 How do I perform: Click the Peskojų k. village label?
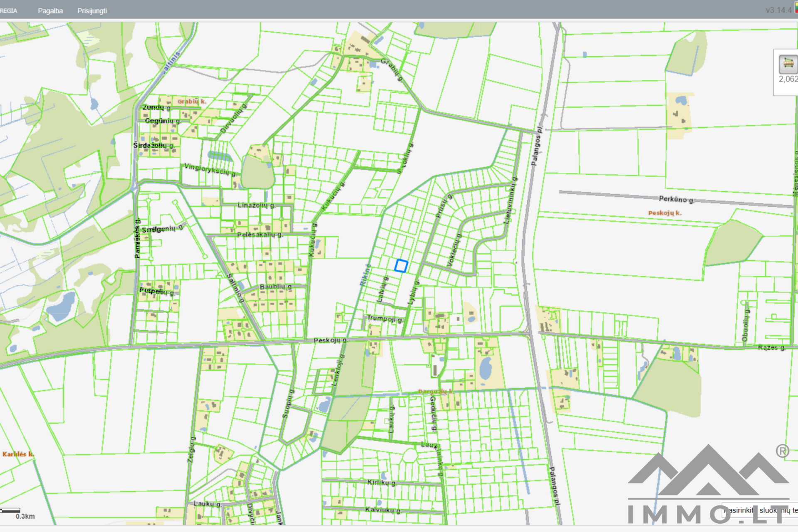click(x=665, y=213)
